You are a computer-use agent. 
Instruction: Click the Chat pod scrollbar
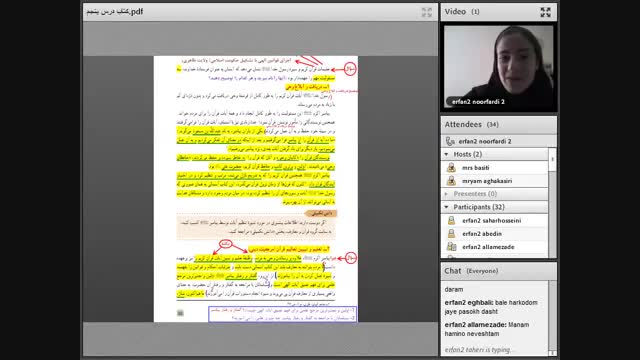tap(552, 318)
